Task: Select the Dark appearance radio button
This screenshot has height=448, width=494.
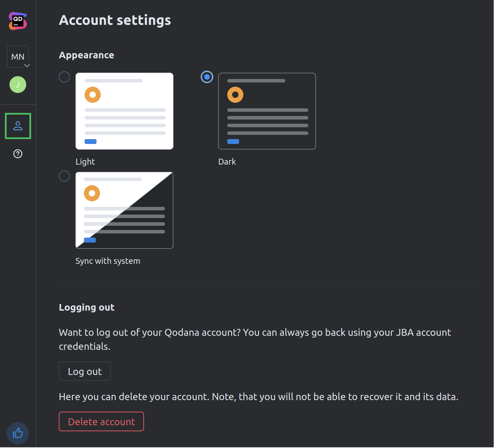Action: (207, 77)
